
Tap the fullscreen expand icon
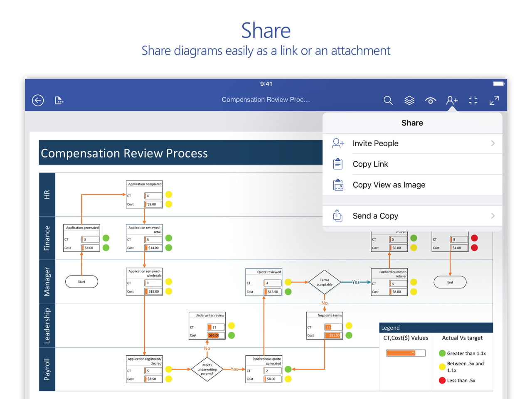pyautogui.click(x=494, y=100)
